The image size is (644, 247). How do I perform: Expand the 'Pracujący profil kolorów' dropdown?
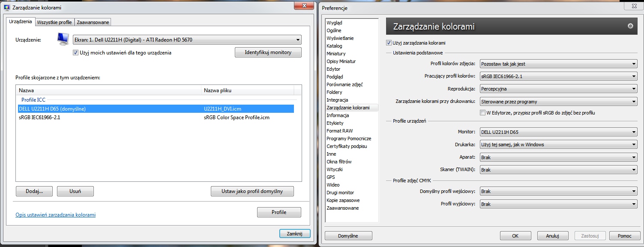coord(559,76)
